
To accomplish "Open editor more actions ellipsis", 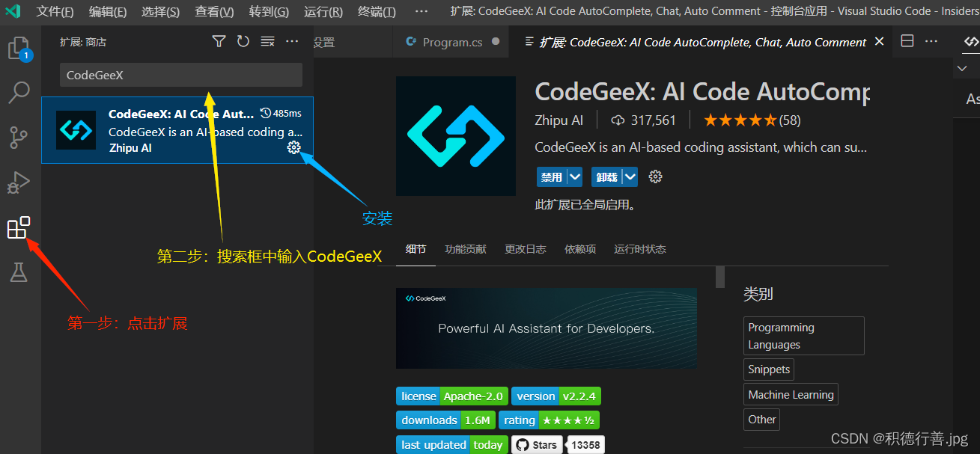I will (x=931, y=42).
